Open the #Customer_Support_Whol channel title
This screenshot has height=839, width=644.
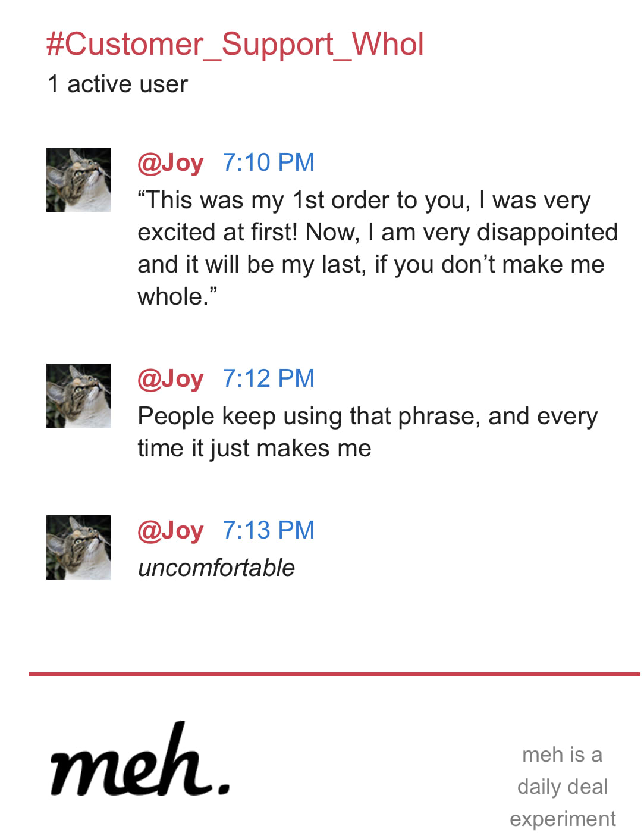tap(235, 44)
